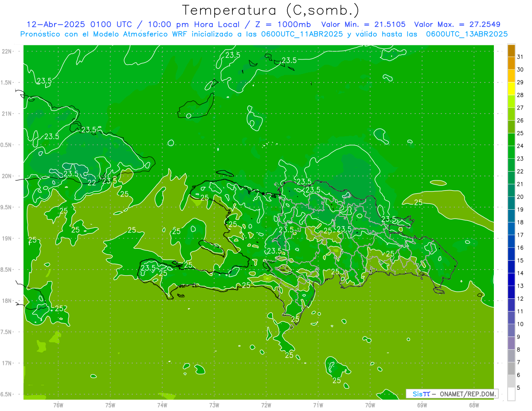Select the "Valor Min. = 21.5105" readout

coord(363,24)
